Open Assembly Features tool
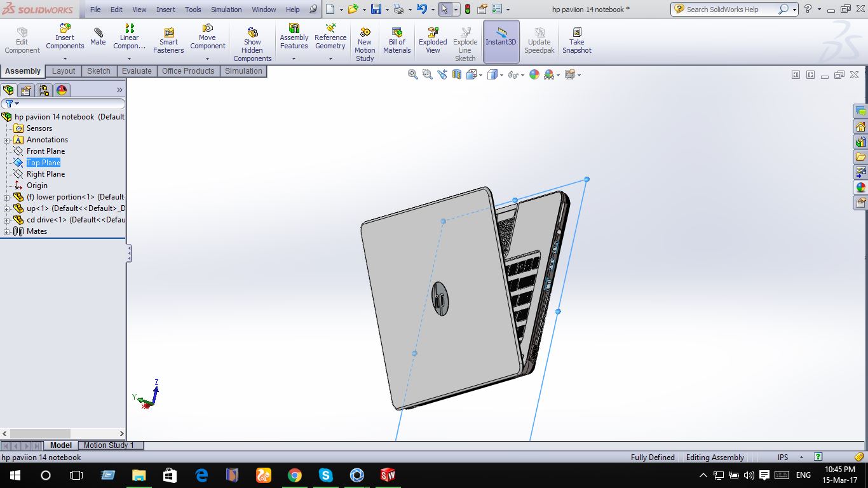 [x=294, y=37]
